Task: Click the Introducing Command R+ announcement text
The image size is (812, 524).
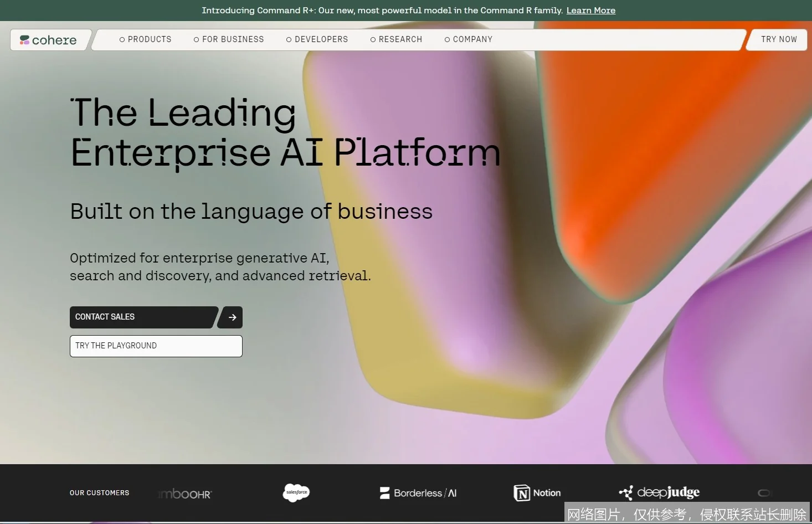Action: tap(382, 11)
